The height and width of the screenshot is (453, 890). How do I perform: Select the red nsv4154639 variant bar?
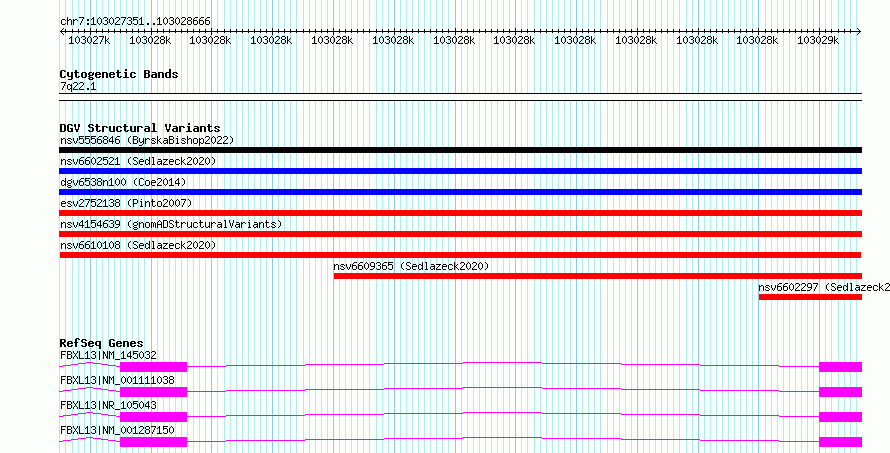coord(460,234)
